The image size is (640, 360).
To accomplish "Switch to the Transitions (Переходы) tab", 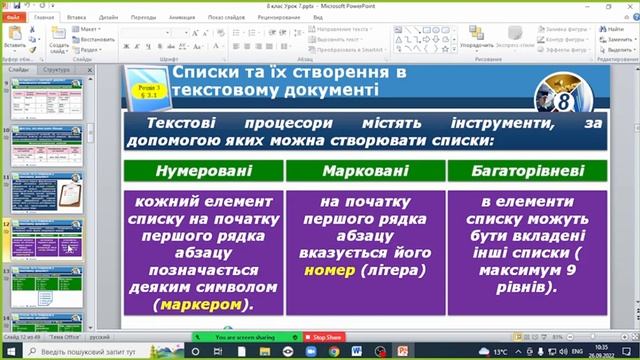I will coord(143,17).
